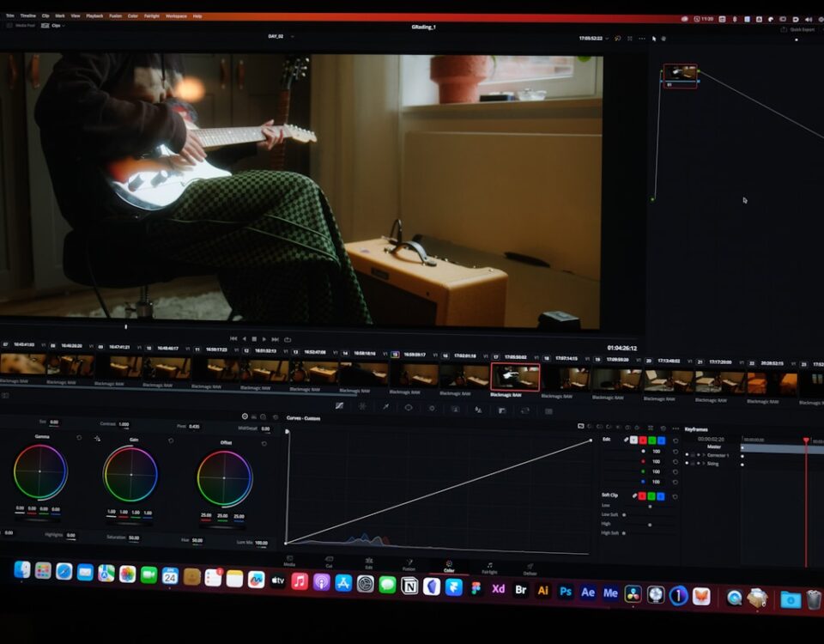Image resolution: width=824 pixels, height=644 pixels.
Task: Open the Fairlight menu in menu bar
Action: pyautogui.click(x=151, y=15)
